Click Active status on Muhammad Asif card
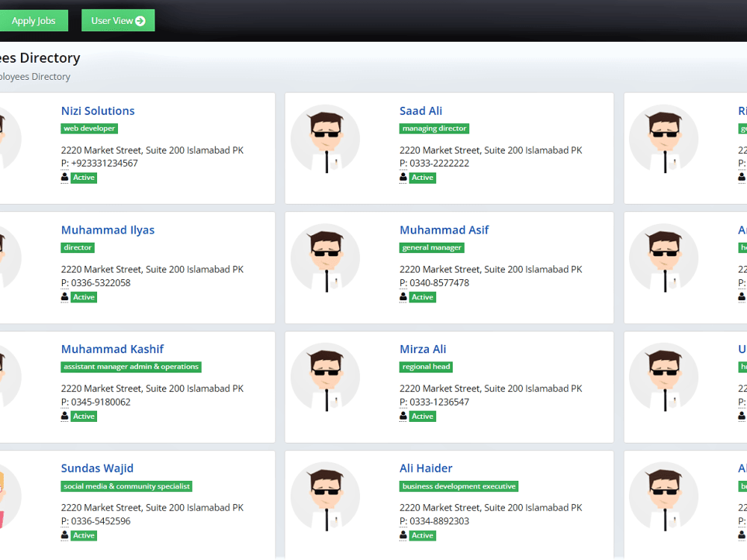This screenshot has width=747, height=560. [x=423, y=297]
